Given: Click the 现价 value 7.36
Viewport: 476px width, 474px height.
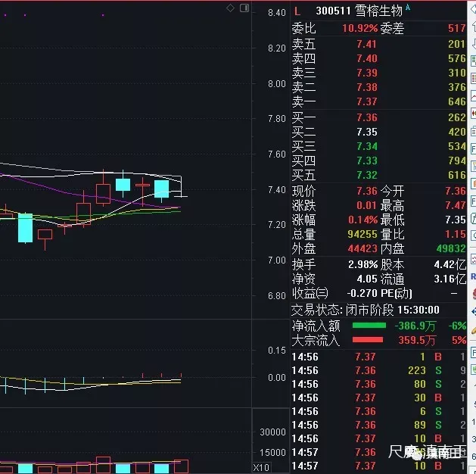Looking at the screenshot, I should pos(367,192).
